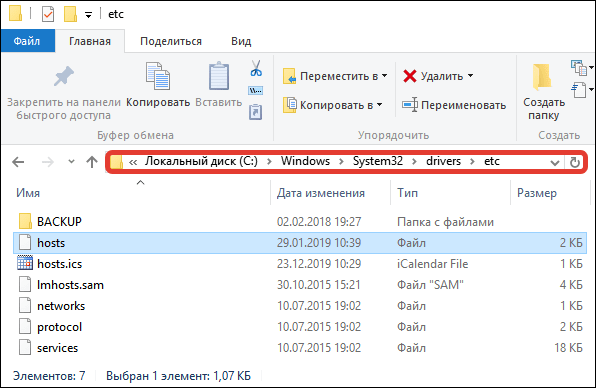
Task: Click the Paste shortcut icon
Action: (256, 112)
